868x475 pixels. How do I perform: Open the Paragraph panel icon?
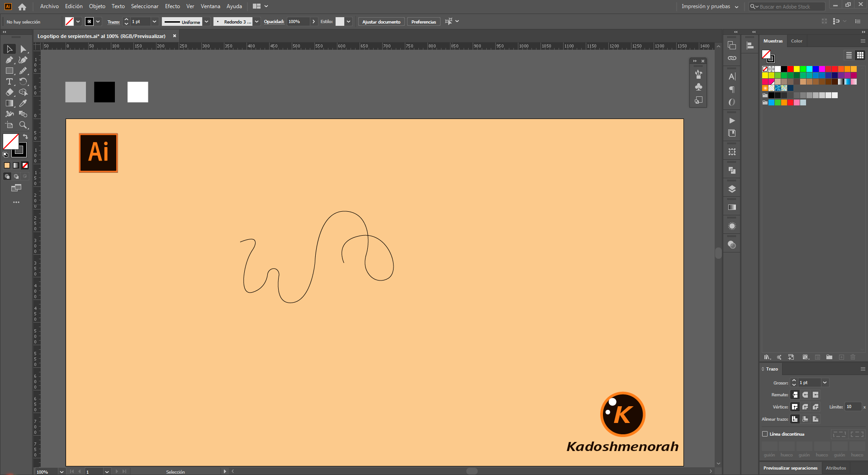732,90
